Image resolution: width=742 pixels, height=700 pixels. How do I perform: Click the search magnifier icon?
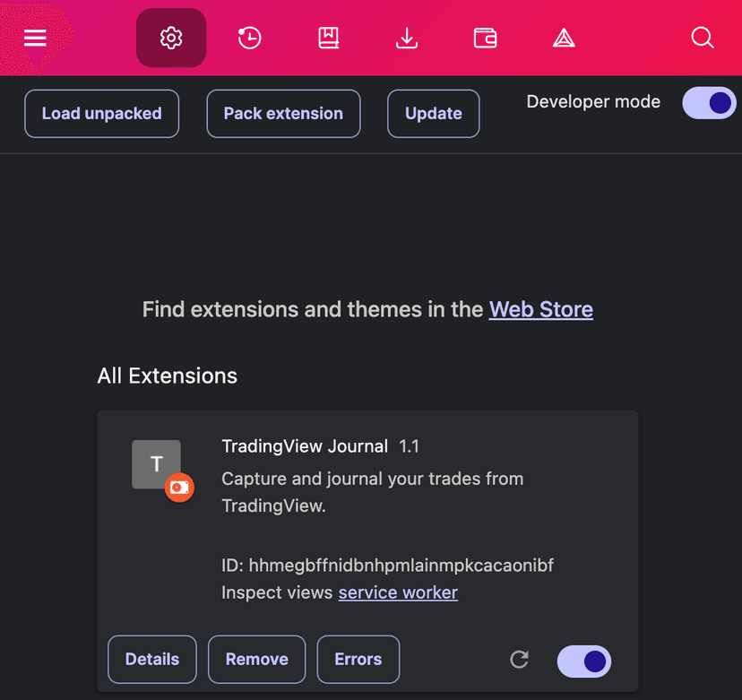(x=703, y=38)
